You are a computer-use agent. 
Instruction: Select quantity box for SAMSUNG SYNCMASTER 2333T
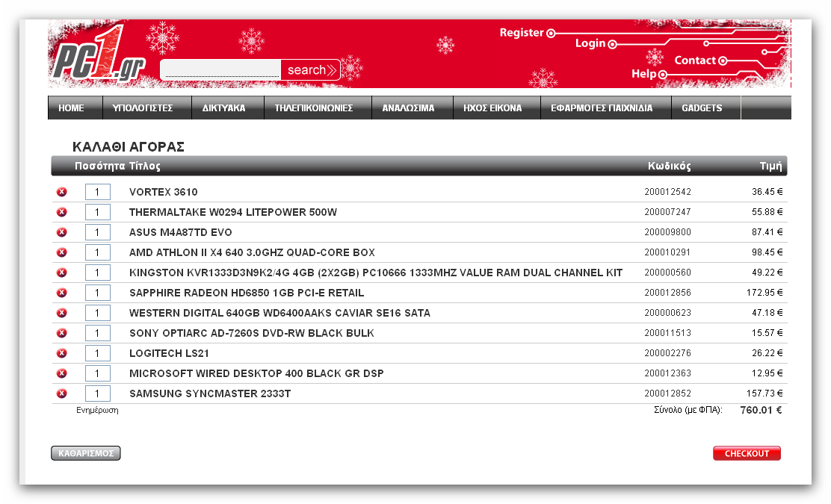pyautogui.click(x=97, y=393)
